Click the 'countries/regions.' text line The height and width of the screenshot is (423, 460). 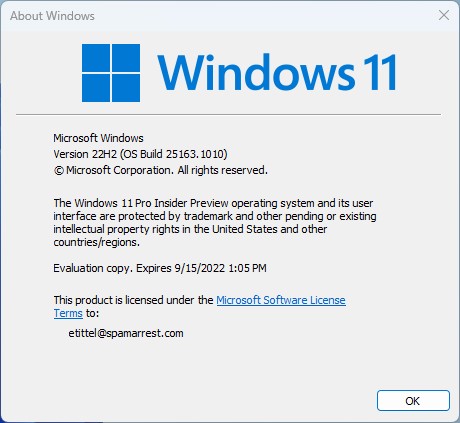pyautogui.click(x=96, y=242)
